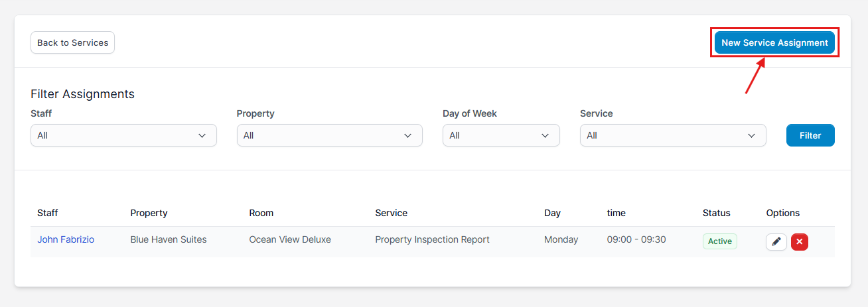The image size is (868, 307).
Task: Click the 09:00 - 09:30 time cell
Action: click(635, 239)
